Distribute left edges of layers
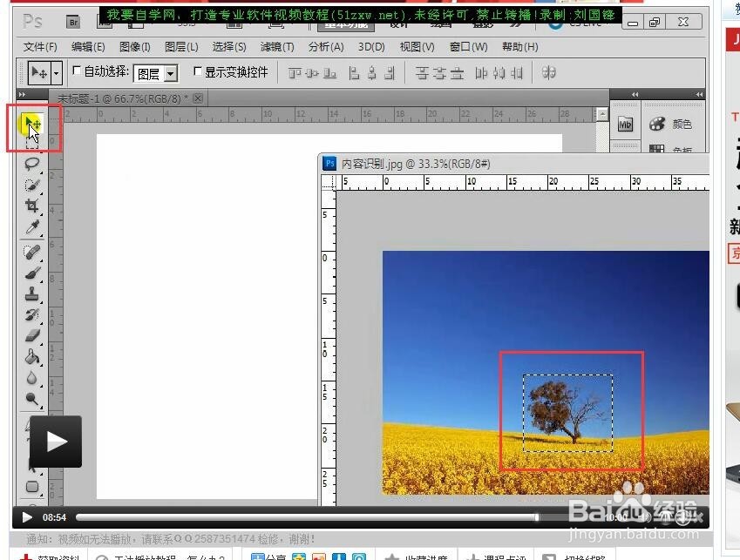 point(480,73)
